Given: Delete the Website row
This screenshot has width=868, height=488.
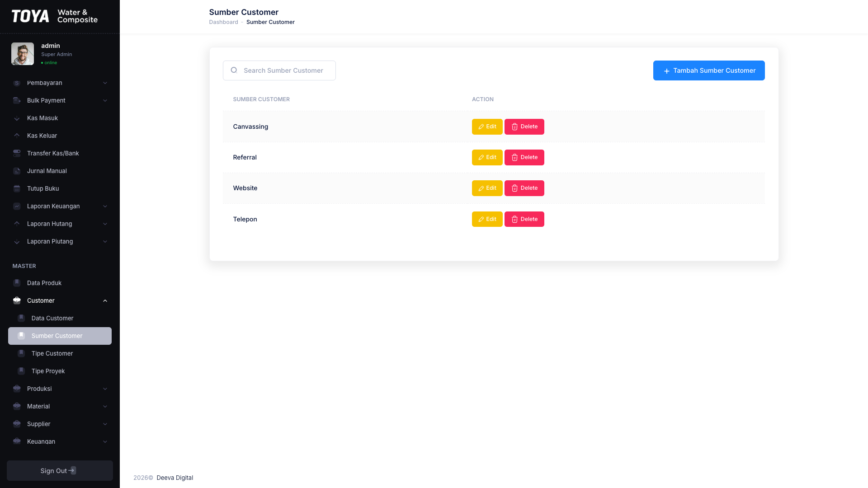Looking at the screenshot, I should (524, 188).
